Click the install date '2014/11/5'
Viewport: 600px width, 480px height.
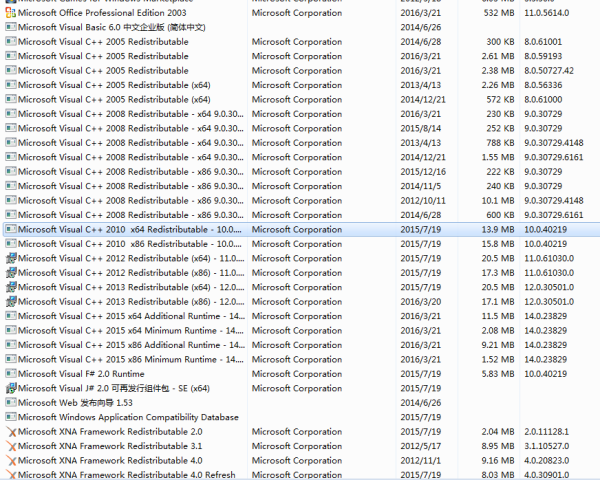tap(421, 186)
